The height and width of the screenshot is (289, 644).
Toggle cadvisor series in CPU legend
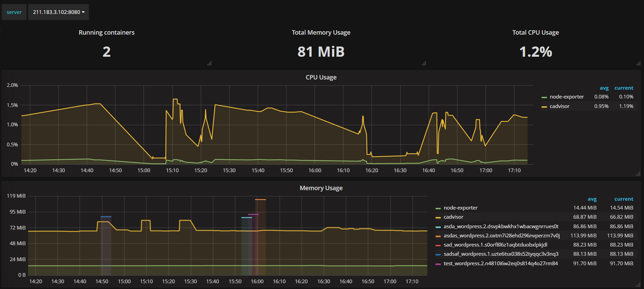(x=559, y=106)
